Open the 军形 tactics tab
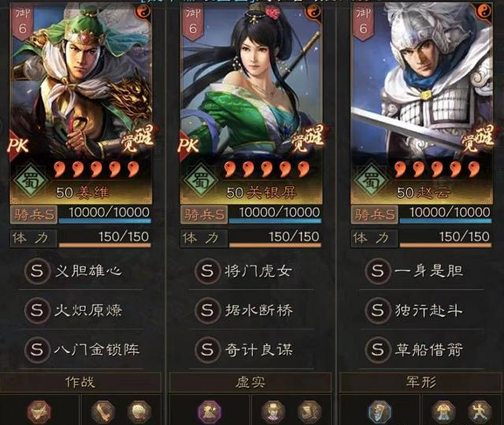The height and width of the screenshot is (425, 504). (421, 382)
